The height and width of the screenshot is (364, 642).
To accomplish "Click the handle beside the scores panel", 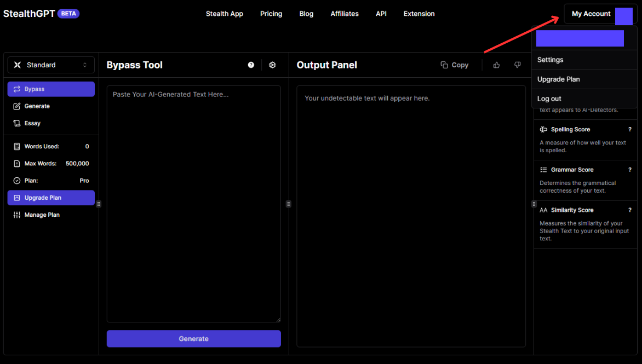I will (534, 204).
